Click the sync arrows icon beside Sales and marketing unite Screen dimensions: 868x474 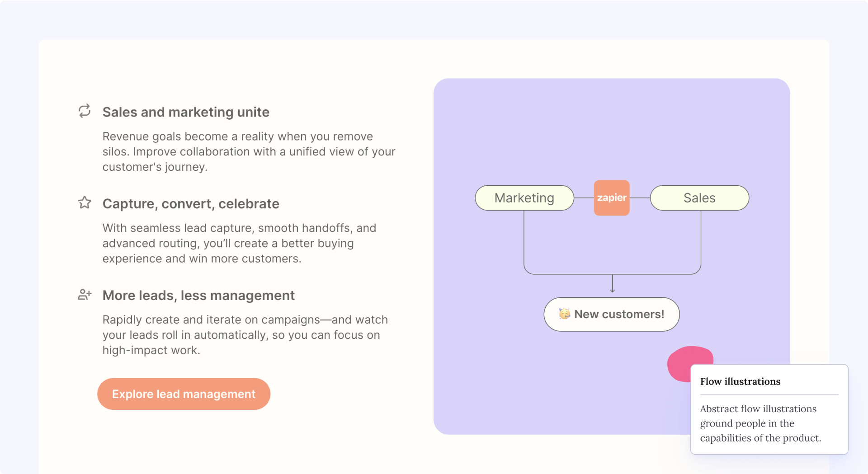click(x=85, y=111)
